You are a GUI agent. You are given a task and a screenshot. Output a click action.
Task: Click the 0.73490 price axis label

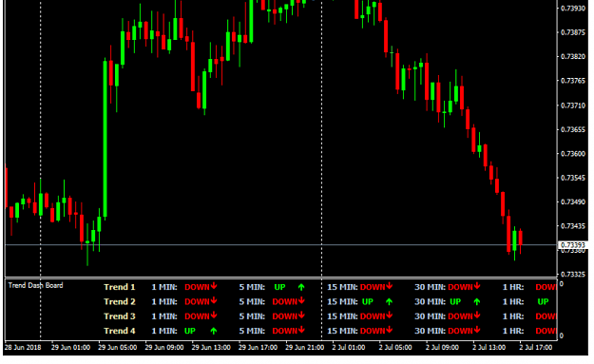tap(573, 201)
